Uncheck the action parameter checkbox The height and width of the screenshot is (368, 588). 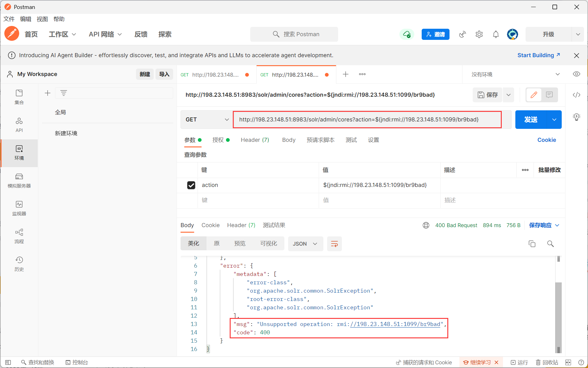point(191,185)
